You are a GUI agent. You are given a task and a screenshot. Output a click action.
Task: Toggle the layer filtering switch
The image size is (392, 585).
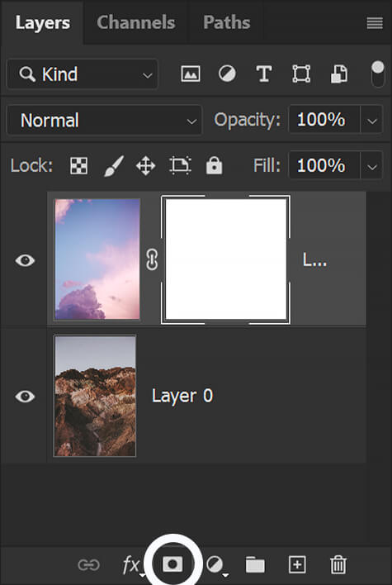(377, 74)
